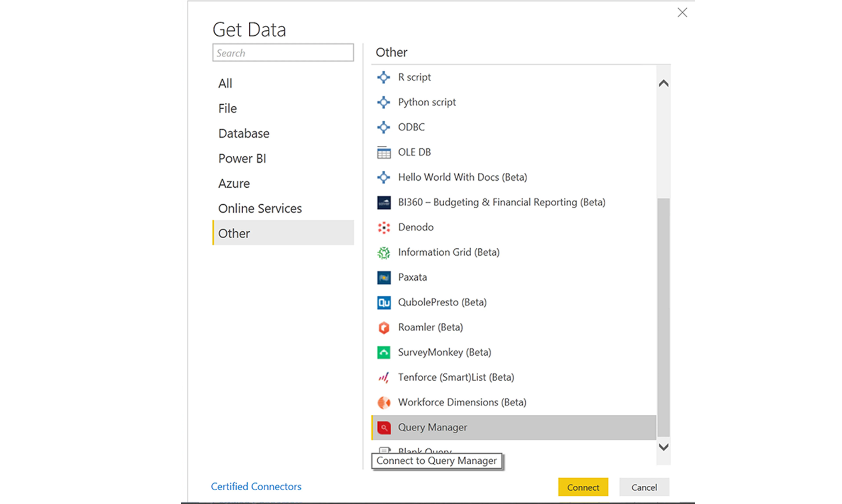Open the Certified Connectors link
The width and height of the screenshot is (842, 504).
click(x=256, y=486)
